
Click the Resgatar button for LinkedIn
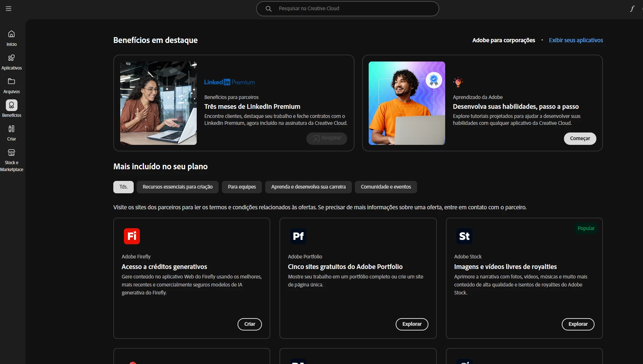[327, 138]
